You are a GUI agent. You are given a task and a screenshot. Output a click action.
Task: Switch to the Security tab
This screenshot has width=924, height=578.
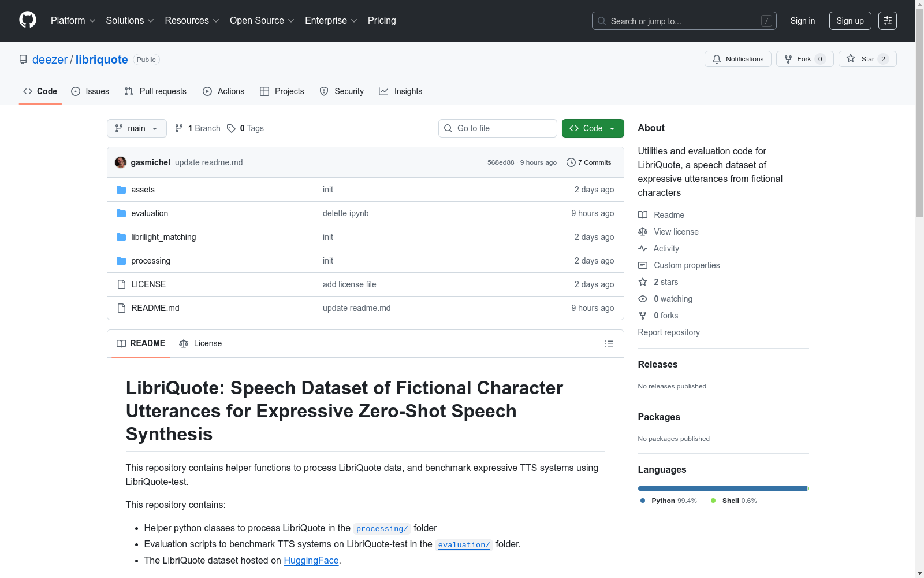(x=342, y=91)
